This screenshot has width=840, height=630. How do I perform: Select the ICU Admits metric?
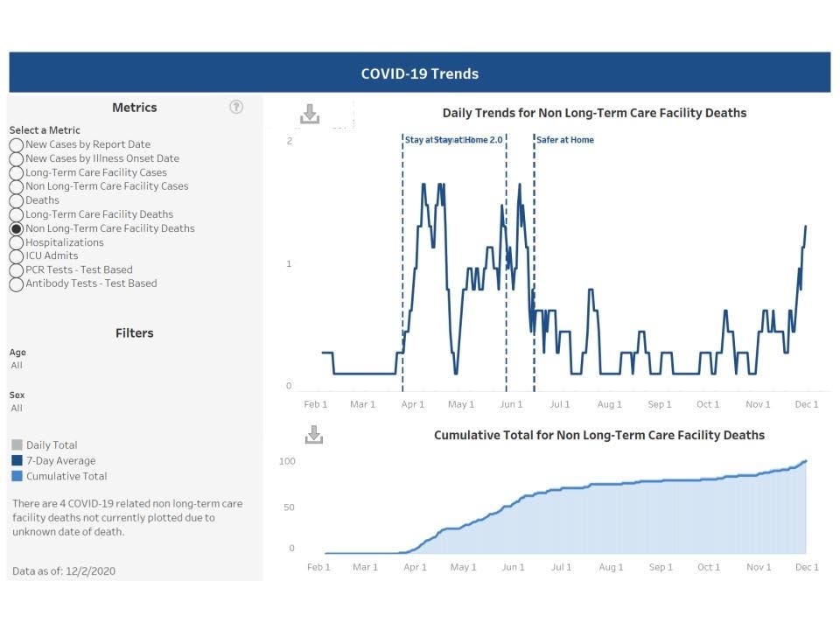pyautogui.click(x=16, y=255)
